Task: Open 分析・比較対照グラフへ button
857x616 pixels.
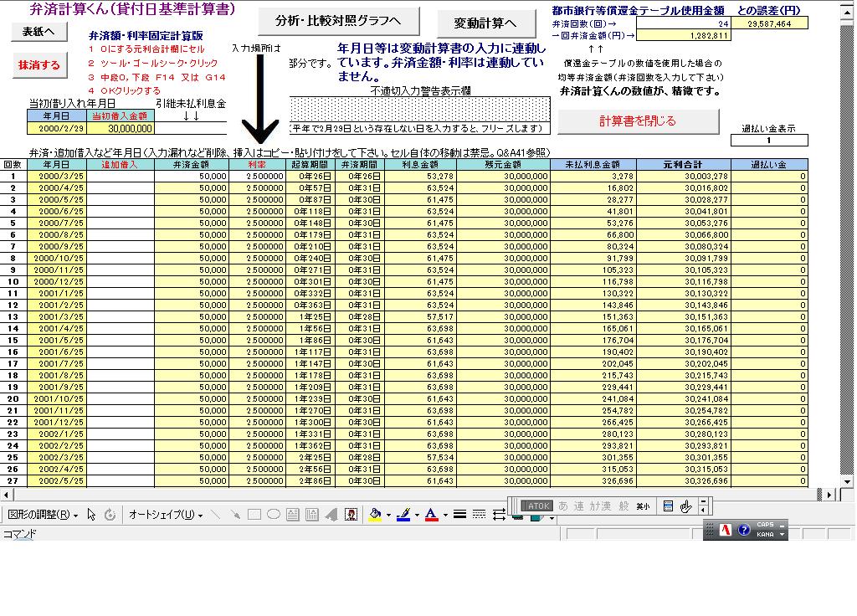Action: pos(339,21)
